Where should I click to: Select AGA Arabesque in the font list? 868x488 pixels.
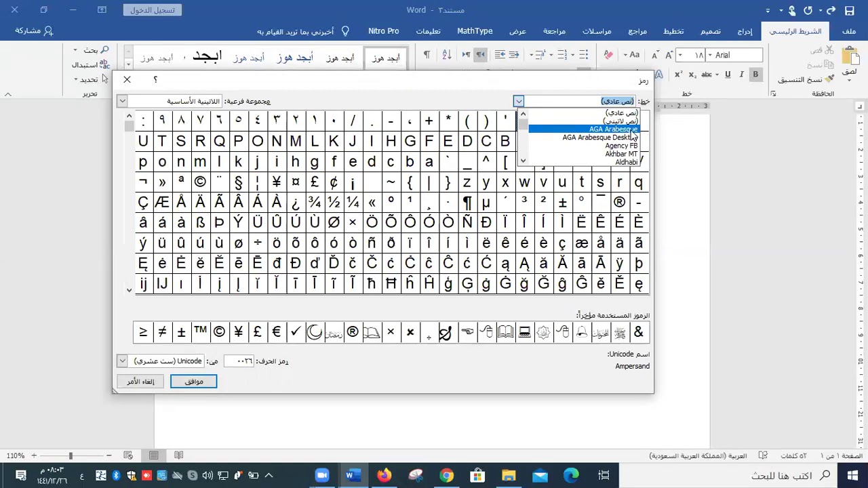[x=583, y=129]
